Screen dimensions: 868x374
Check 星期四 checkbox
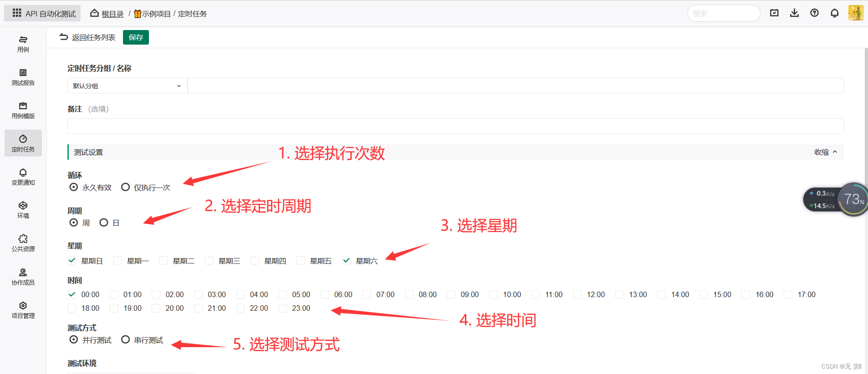click(x=255, y=260)
